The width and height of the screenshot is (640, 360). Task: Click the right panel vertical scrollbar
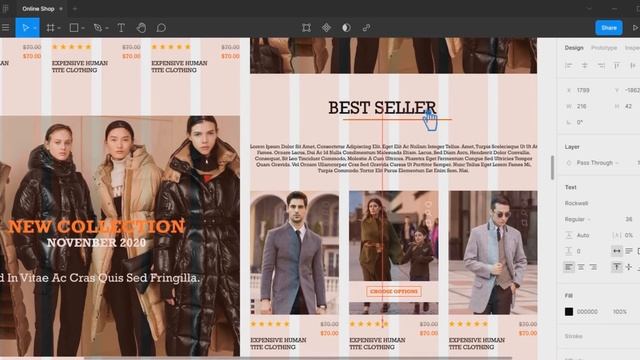[x=552, y=167]
